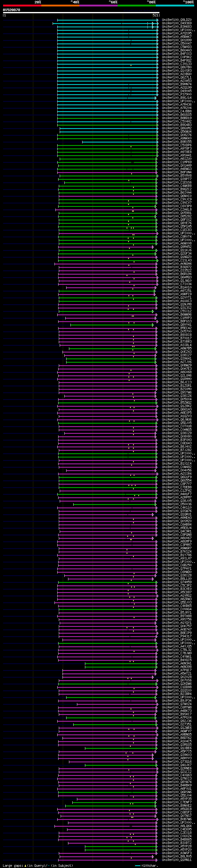Click label UniRef100_A2Q199
This screenshot has width=197, height=868.
(177, 87)
